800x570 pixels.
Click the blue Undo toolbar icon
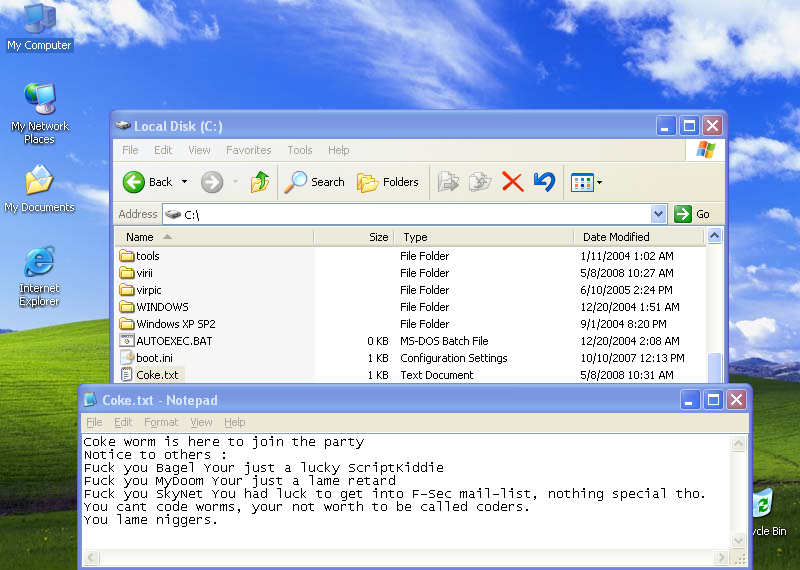544,182
